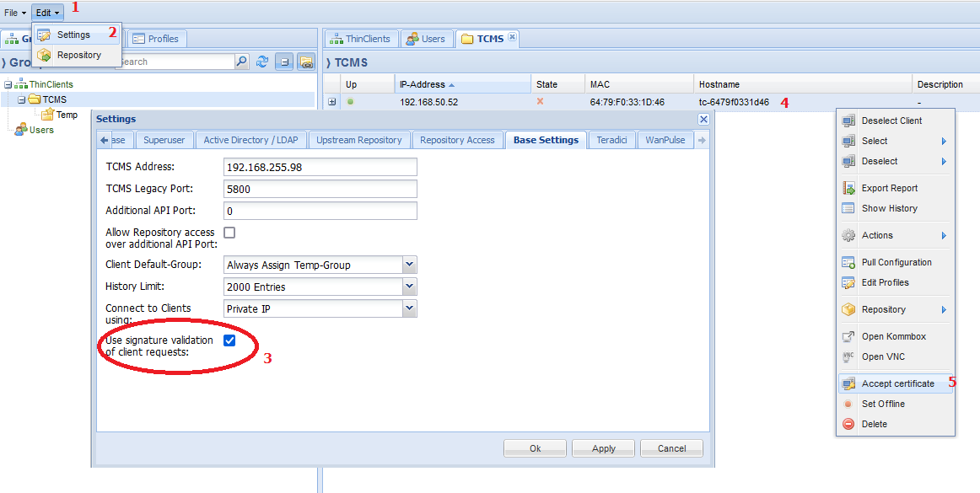Click the State column header
The width and height of the screenshot is (980, 493).
click(557, 84)
